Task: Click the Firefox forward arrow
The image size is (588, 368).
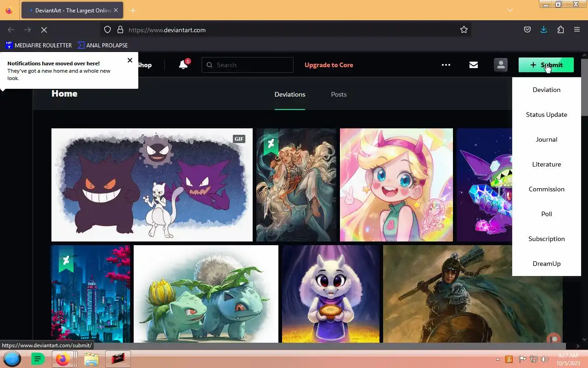Action: (28, 30)
